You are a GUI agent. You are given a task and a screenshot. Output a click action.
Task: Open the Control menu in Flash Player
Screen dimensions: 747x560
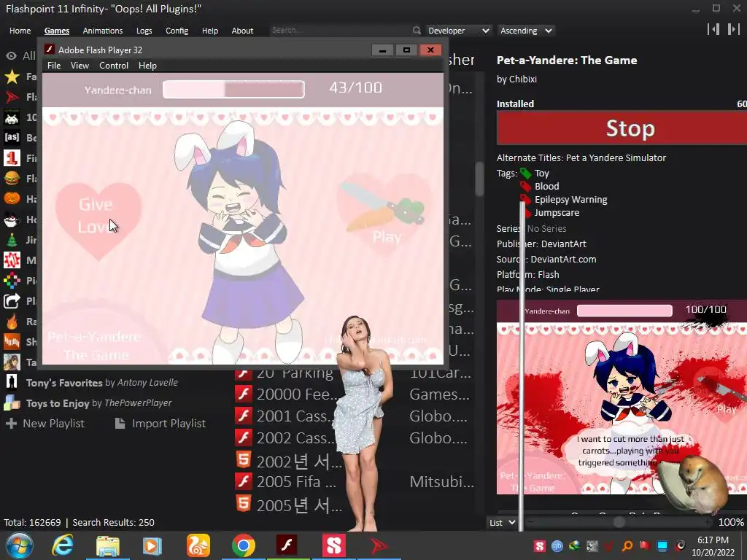tap(113, 65)
